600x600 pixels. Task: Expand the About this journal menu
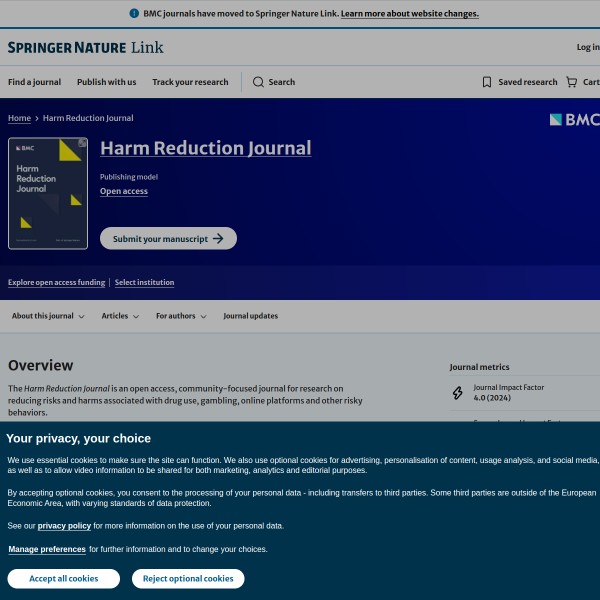pyautogui.click(x=48, y=316)
